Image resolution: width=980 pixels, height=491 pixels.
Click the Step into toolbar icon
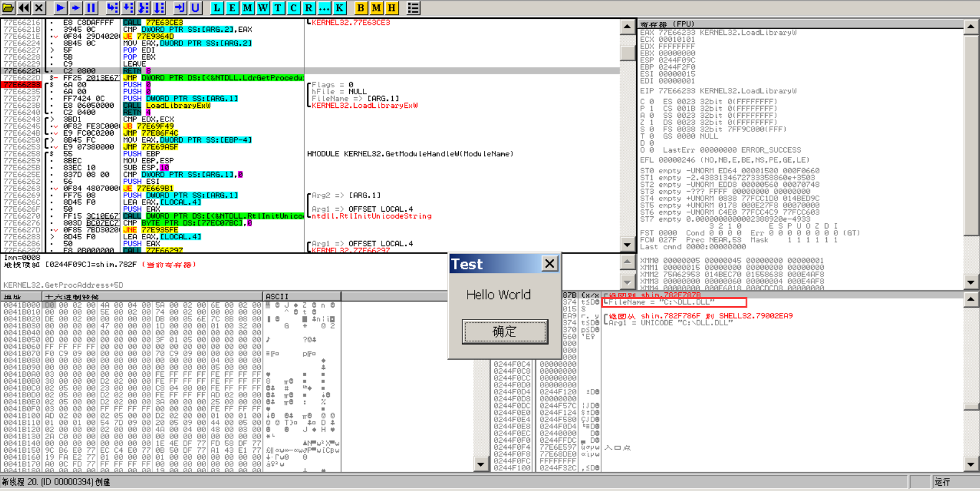(x=112, y=8)
